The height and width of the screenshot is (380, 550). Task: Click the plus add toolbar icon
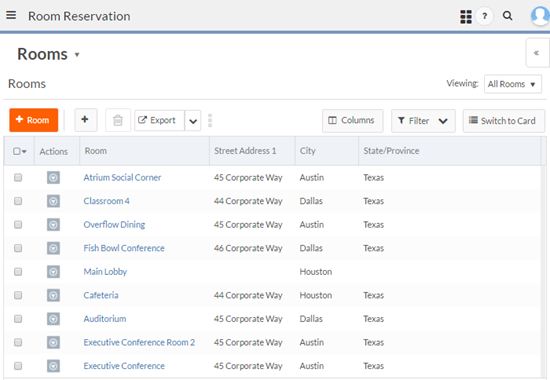pyautogui.click(x=86, y=120)
